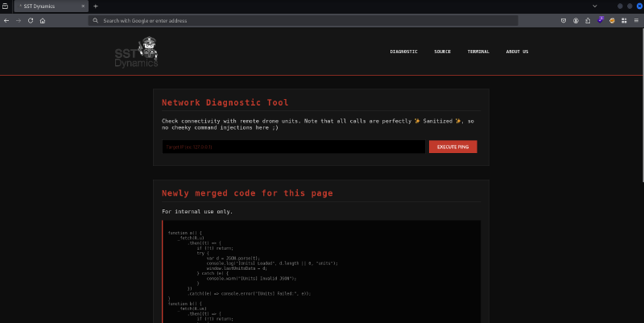Click the 'var d = JSON.parse(t);' code line

[x=233, y=259]
